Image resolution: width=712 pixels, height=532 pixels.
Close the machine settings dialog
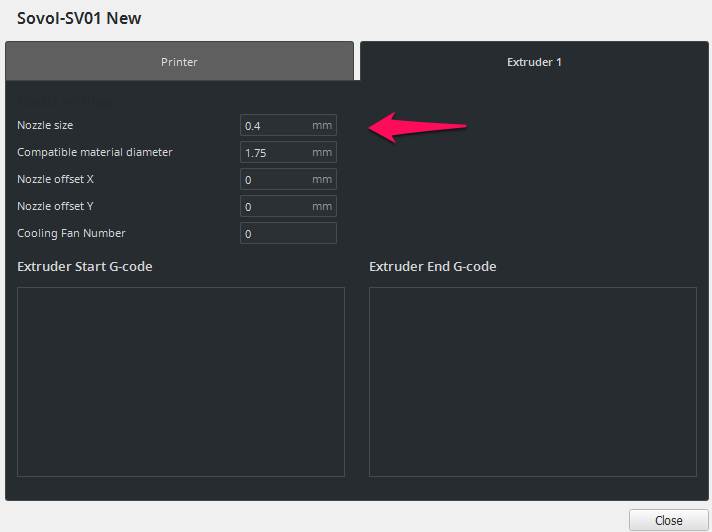pyautogui.click(x=668, y=520)
